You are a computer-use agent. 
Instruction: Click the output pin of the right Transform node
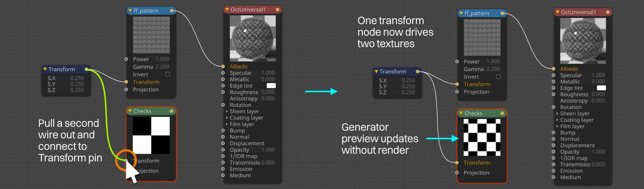point(417,72)
